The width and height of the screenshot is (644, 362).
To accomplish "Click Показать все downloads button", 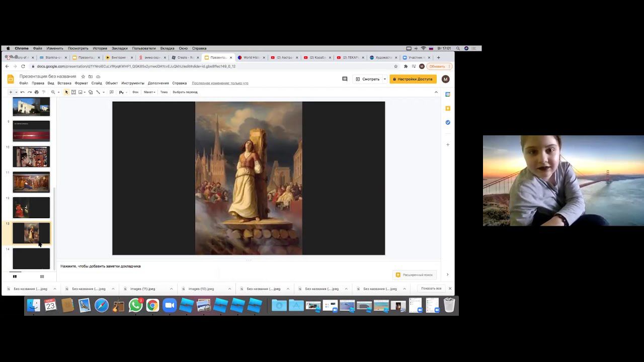I will pyautogui.click(x=431, y=289).
